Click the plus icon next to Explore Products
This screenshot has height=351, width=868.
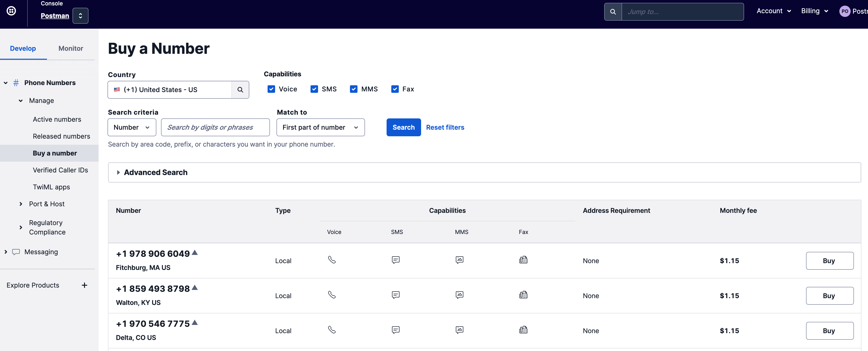84,285
